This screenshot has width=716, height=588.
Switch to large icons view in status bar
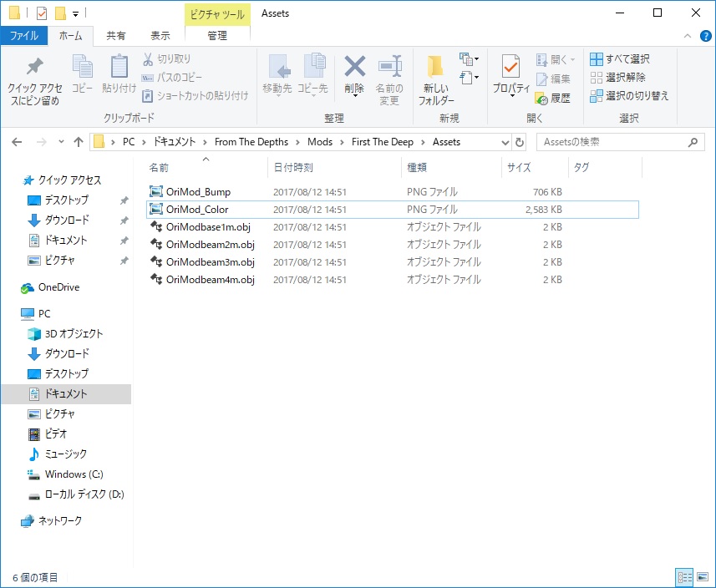tap(702, 577)
